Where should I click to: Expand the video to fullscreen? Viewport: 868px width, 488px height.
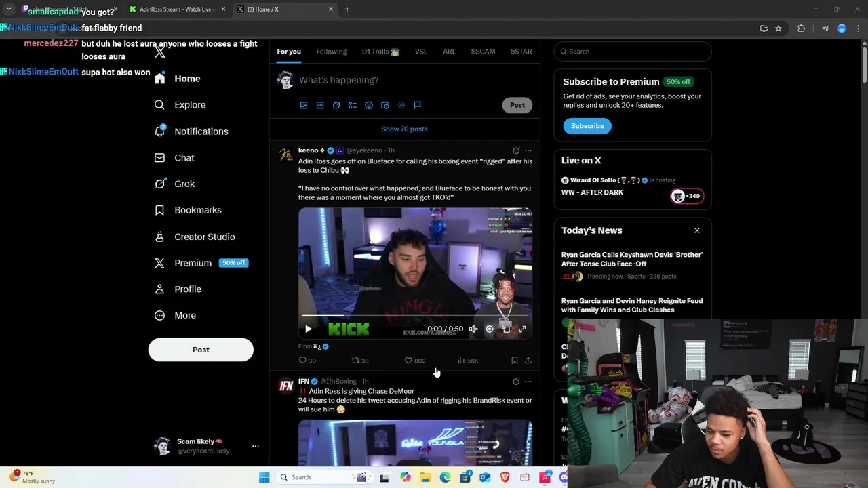pos(522,329)
